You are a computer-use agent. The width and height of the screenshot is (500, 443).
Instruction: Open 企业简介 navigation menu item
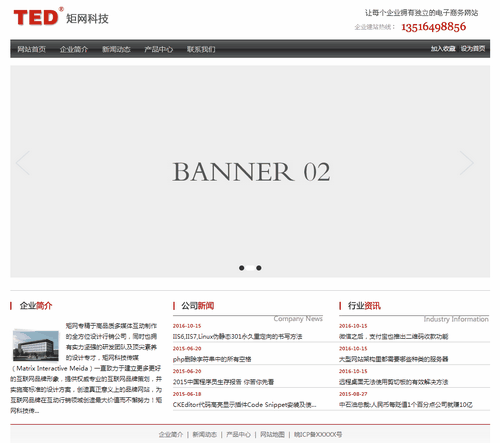point(74,49)
